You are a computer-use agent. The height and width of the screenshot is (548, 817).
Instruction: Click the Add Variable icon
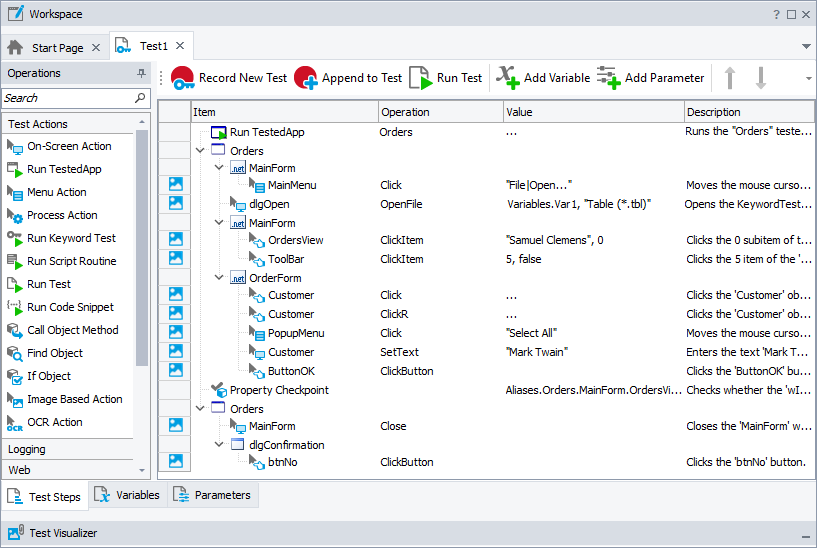coord(508,78)
